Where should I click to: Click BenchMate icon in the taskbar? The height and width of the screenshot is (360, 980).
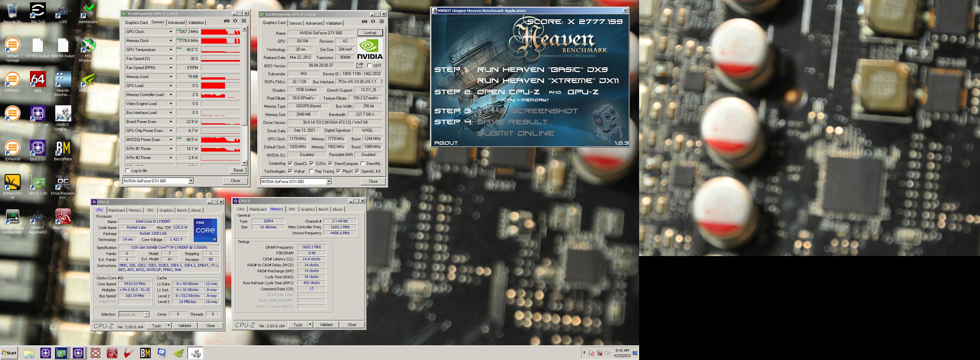click(145, 353)
